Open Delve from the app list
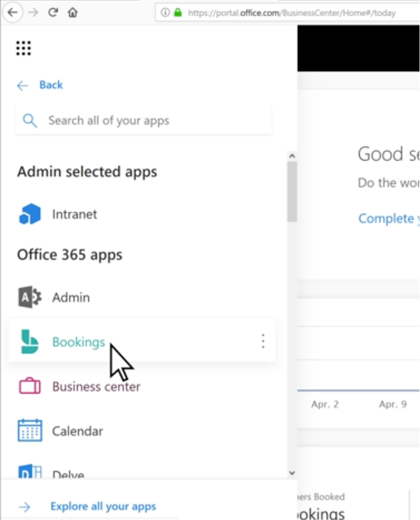420x520 pixels. 68,474
